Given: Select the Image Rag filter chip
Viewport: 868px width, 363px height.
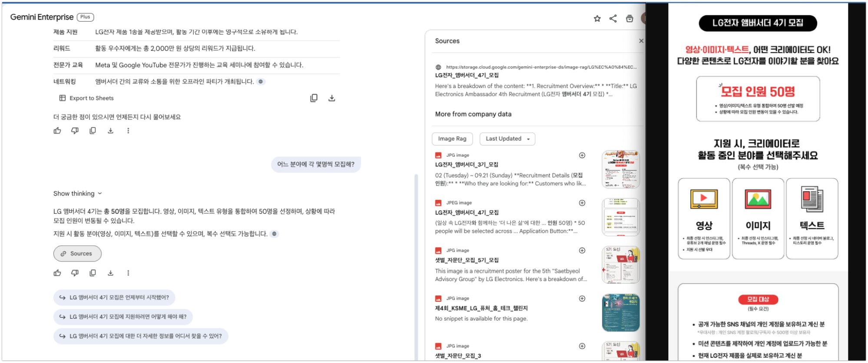Looking at the screenshot, I should [452, 139].
